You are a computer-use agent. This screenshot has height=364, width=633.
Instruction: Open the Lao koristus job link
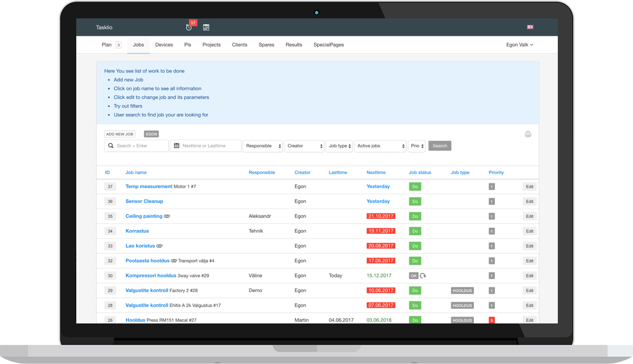point(140,246)
